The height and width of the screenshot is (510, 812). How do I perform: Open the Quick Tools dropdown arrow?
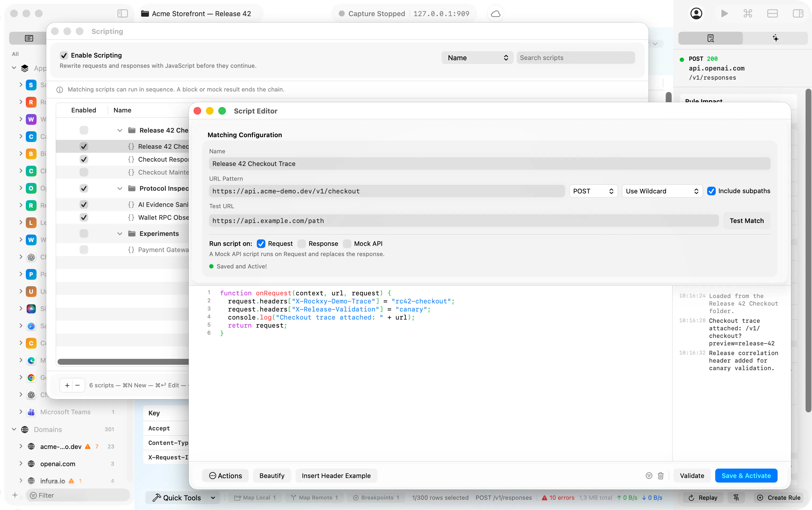(213, 498)
